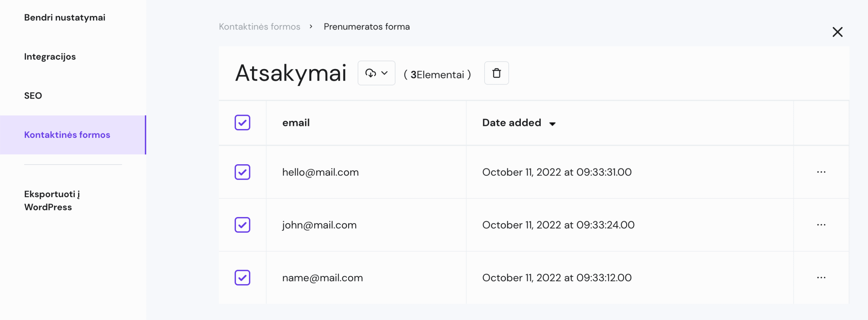Click the email column header
868x320 pixels.
coord(296,123)
